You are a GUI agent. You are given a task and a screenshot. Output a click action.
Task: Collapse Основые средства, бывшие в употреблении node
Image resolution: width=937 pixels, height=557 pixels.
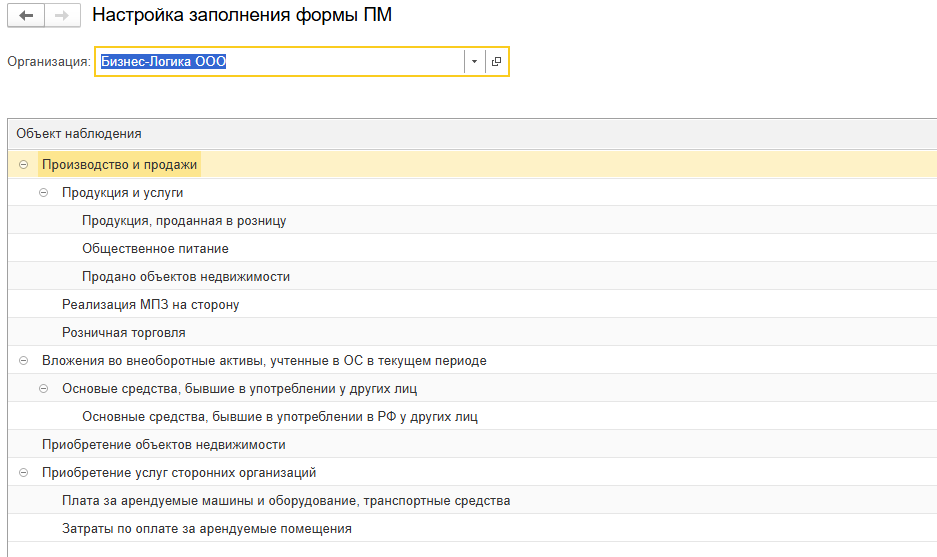tap(44, 388)
